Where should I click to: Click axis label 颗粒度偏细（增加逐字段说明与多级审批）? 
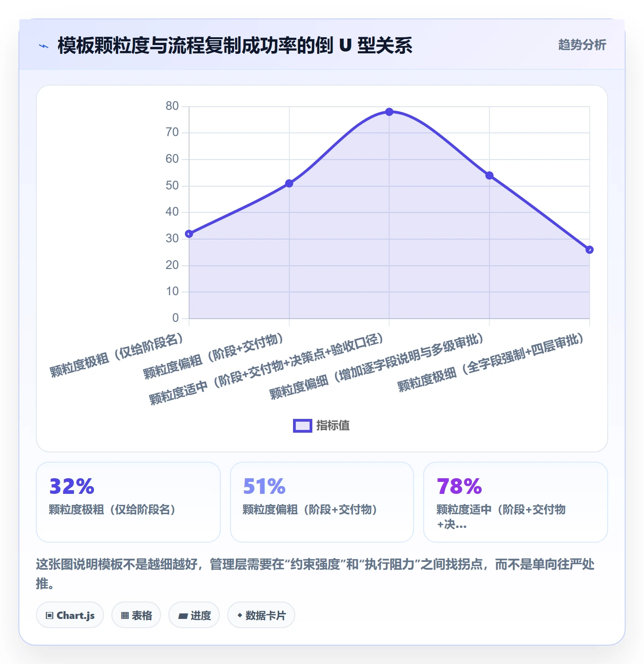point(377,366)
